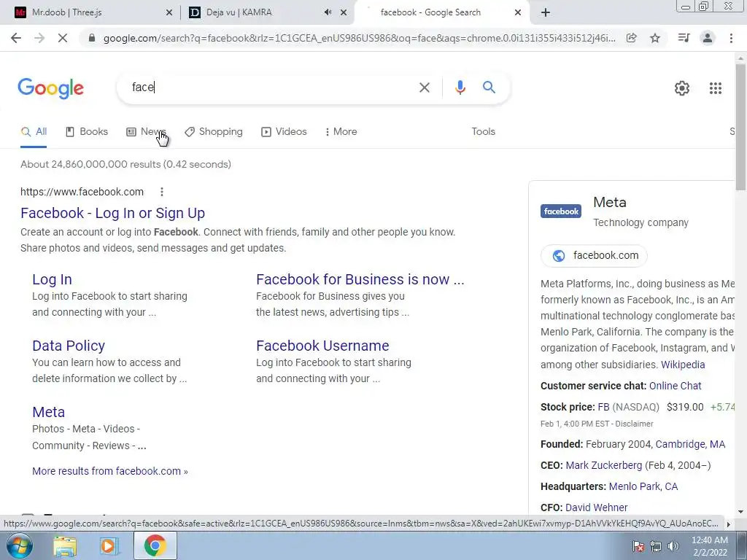This screenshot has height=560, width=747.
Task: Run search with the magnifier icon
Action: [x=489, y=87]
